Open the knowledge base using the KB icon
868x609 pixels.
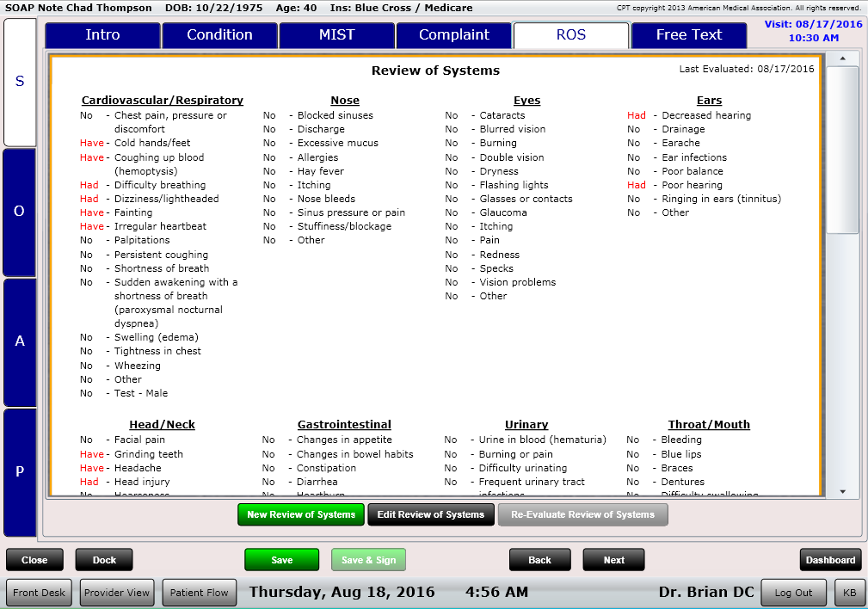click(x=850, y=593)
